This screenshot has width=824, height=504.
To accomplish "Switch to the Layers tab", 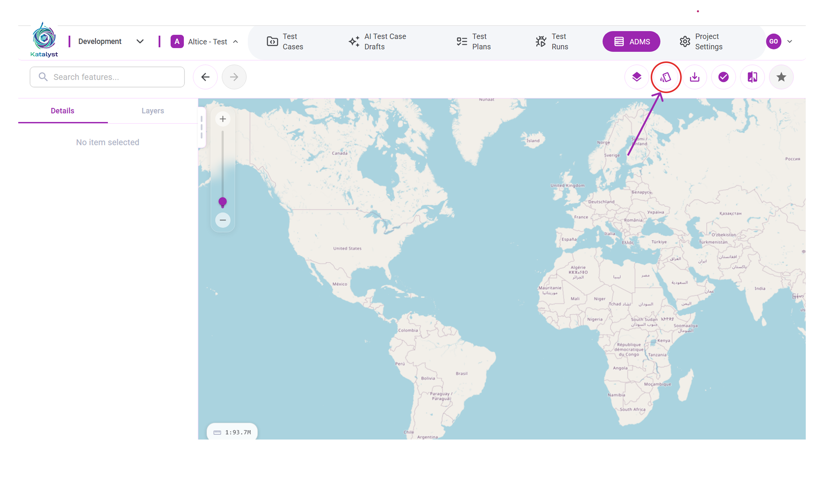I will pyautogui.click(x=153, y=111).
